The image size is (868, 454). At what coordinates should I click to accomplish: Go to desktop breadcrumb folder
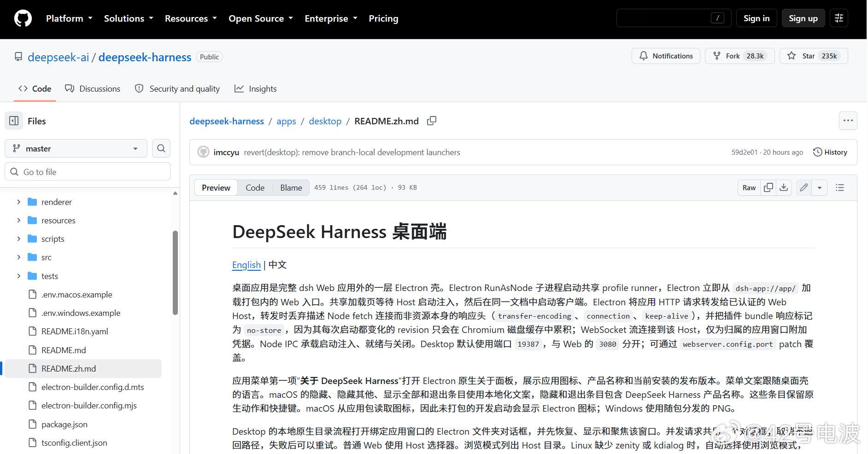click(325, 121)
